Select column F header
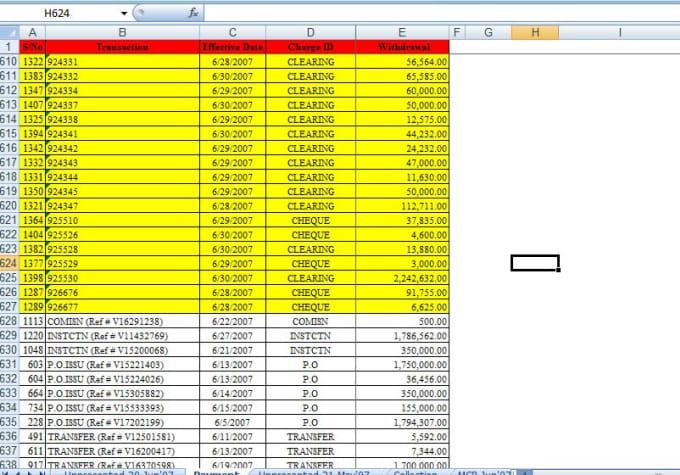 click(457, 33)
